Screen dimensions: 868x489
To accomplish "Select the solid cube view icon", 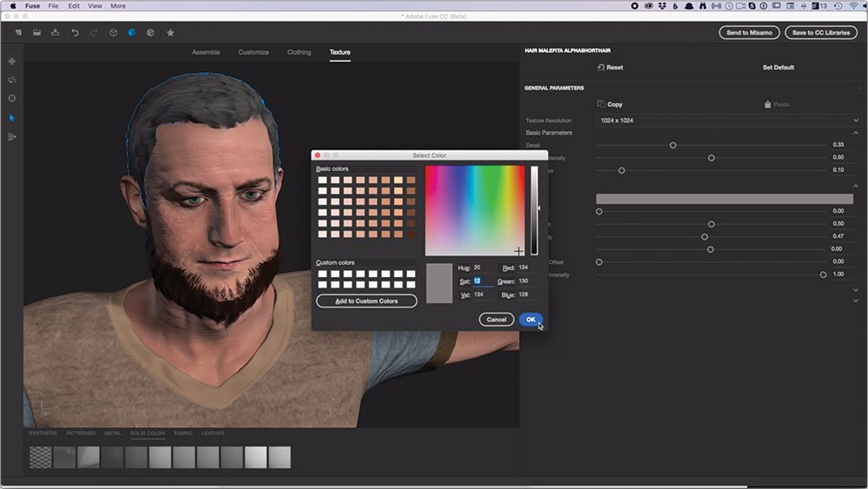I will 150,33.
